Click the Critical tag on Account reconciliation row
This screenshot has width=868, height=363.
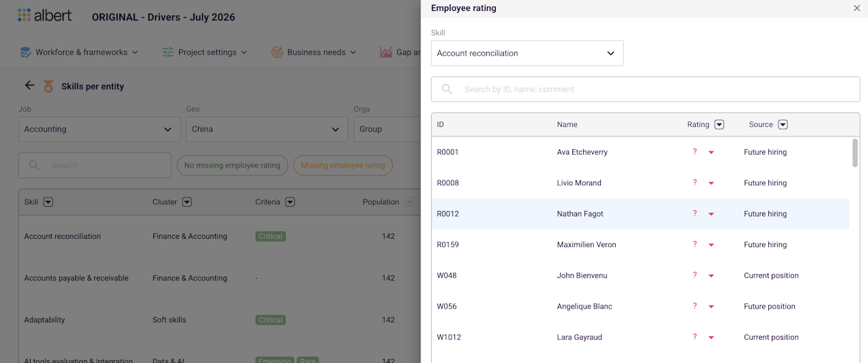[x=271, y=236]
